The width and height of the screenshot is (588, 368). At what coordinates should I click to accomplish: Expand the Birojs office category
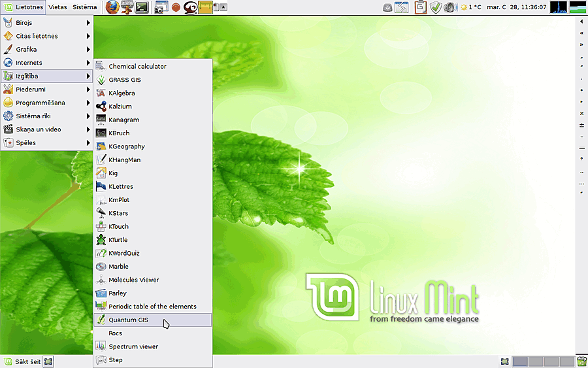(47, 23)
